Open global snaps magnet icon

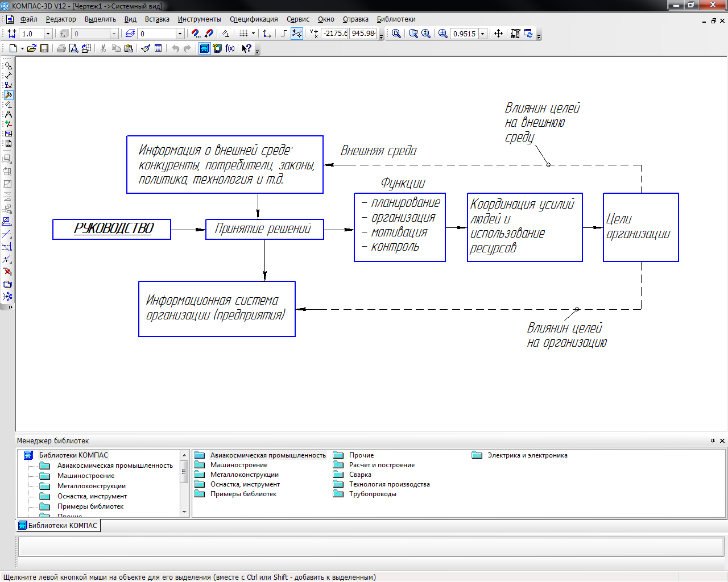tap(196, 34)
